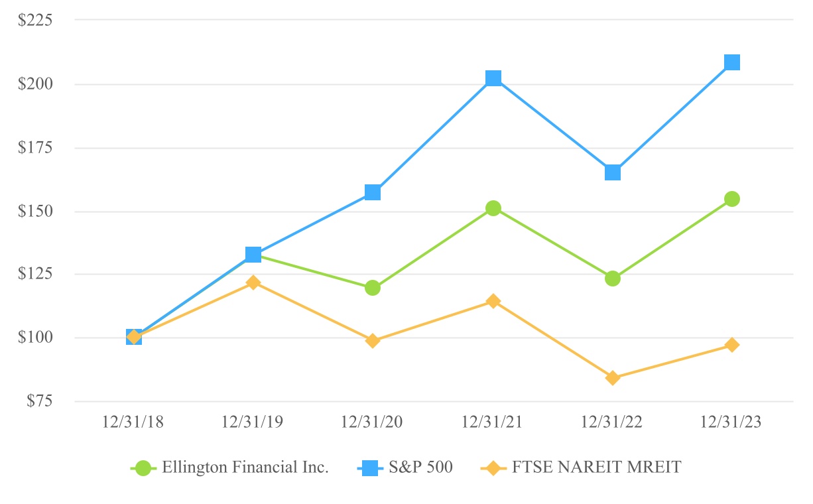The height and width of the screenshot is (504, 813).
Task: Click the S&P 500 square marker at 12/31/20
Action: click(373, 192)
